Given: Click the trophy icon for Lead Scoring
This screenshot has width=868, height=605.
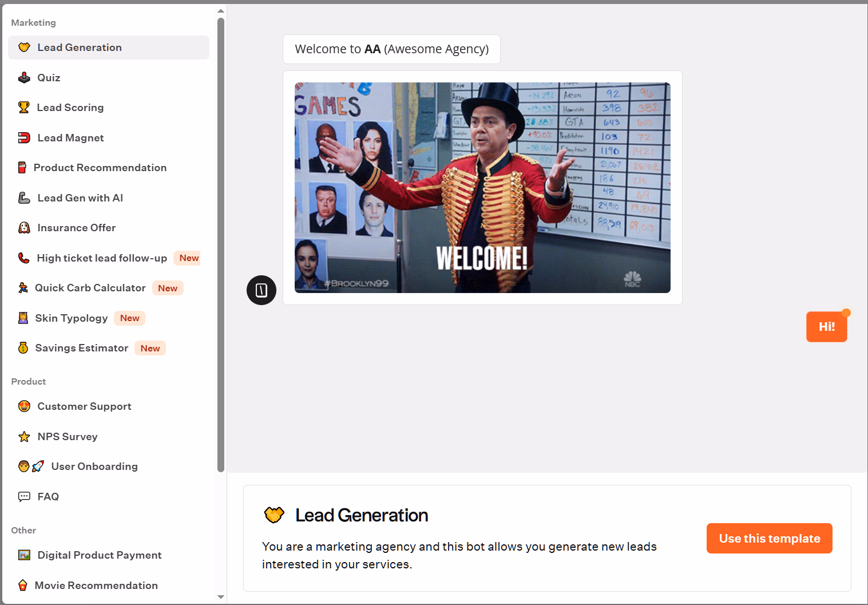Looking at the screenshot, I should [x=23, y=108].
